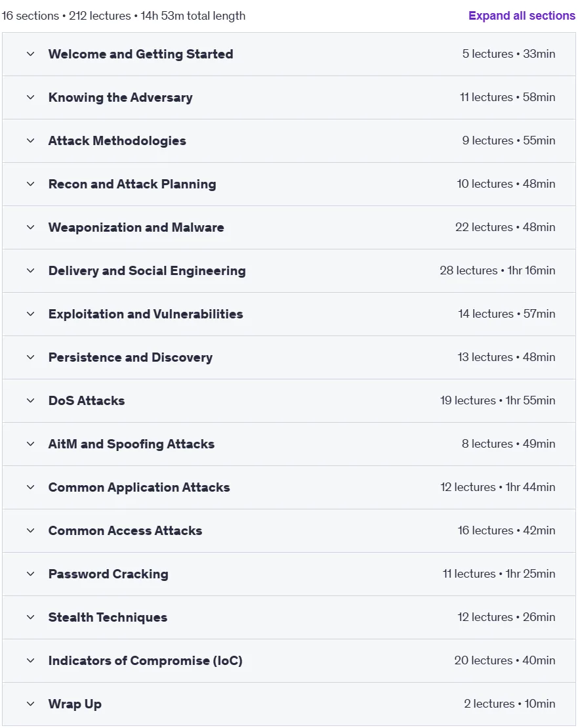
Task: Open the Password Cracking section heading
Action: coord(108,574)
